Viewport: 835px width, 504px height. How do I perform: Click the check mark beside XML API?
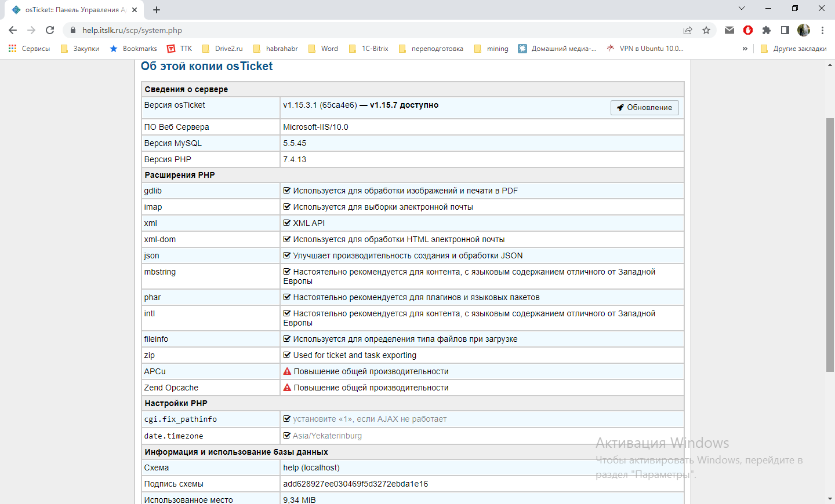[286, 223]
